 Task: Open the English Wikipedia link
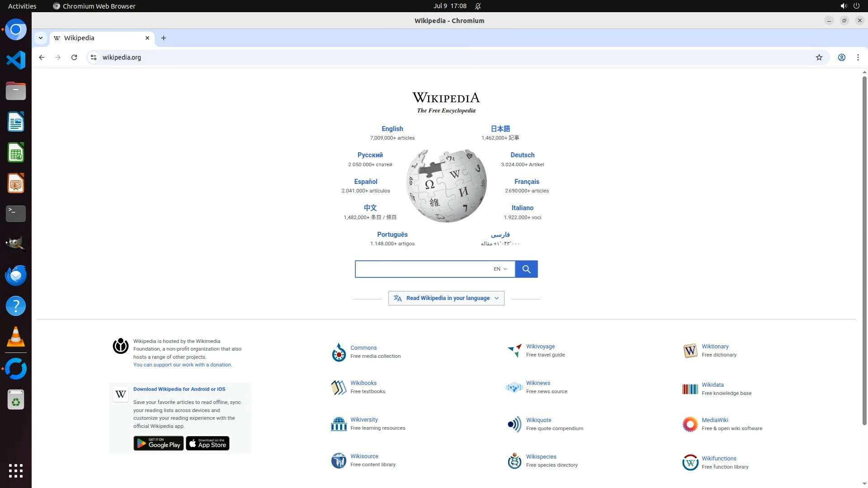392,129
